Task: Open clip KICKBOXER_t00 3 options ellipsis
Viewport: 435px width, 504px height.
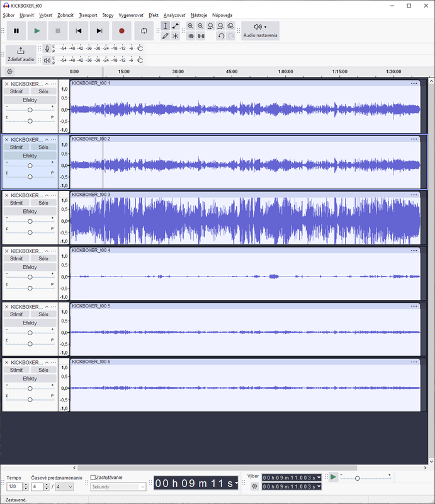Action: point(414,195)
